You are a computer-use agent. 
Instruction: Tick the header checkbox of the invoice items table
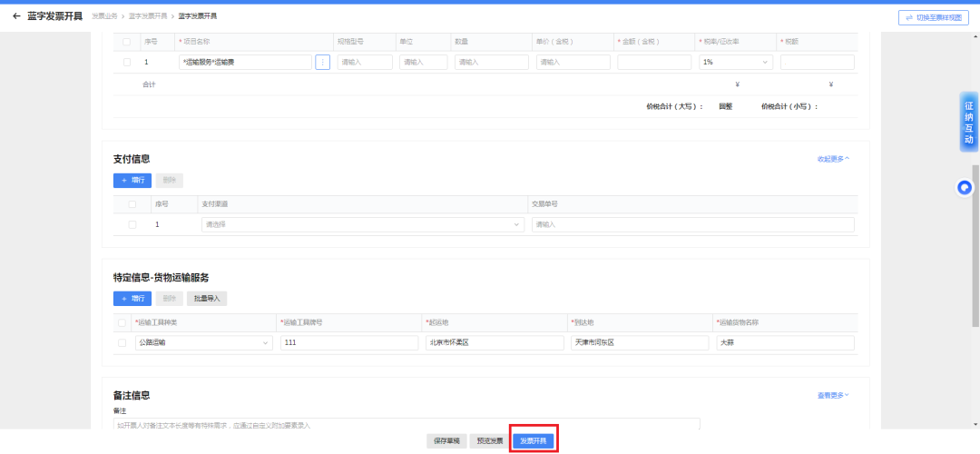coord(128,42)
